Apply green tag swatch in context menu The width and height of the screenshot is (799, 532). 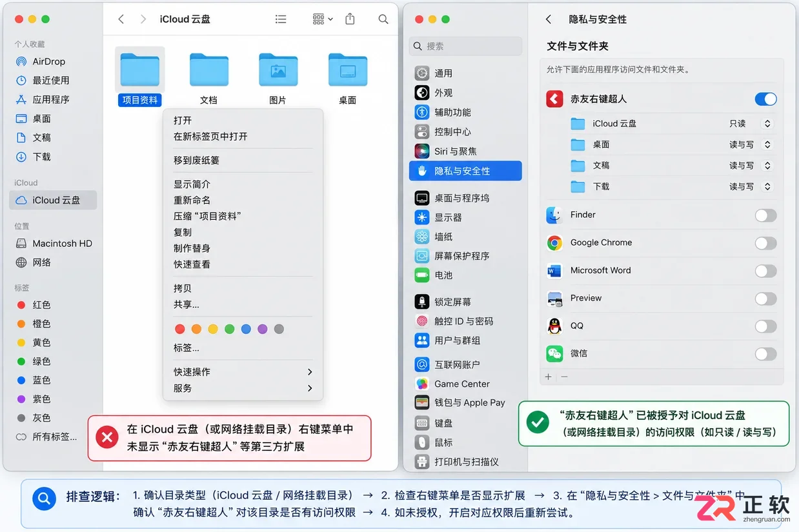(229, 329)
